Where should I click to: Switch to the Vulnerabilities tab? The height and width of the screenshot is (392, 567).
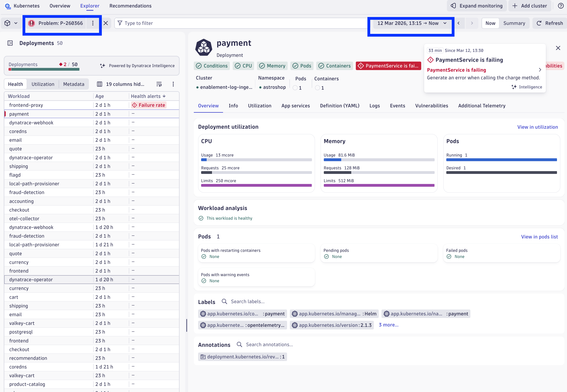[x=432, y=106]
